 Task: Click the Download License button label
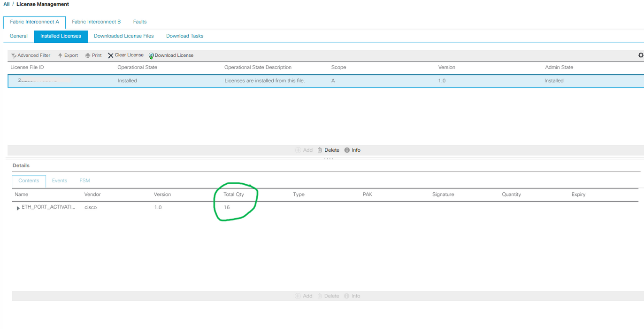click(x=174, y=55)
